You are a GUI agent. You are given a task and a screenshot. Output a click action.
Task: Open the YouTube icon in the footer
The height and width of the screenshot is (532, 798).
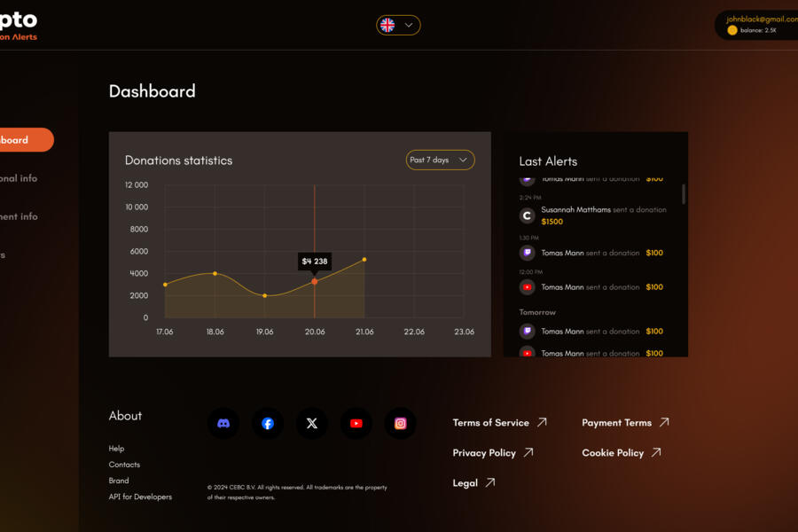coord(356,423)
